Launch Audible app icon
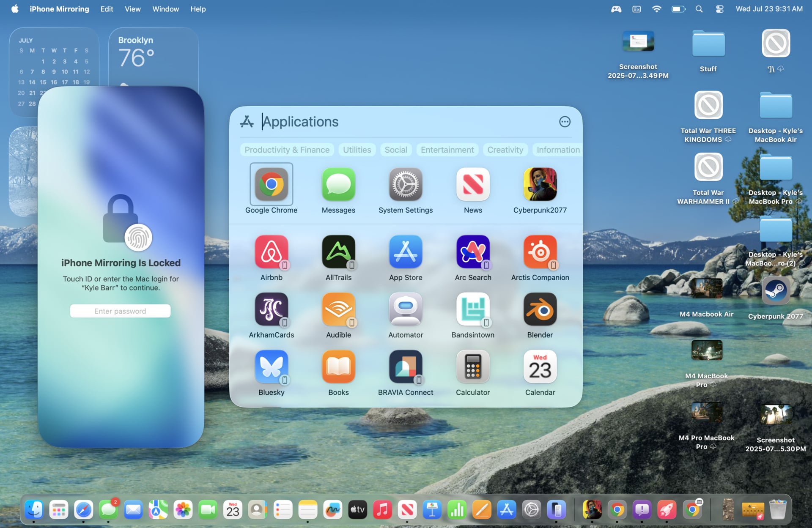Viewport: 812px width, 528px height. tap(338, 309)
